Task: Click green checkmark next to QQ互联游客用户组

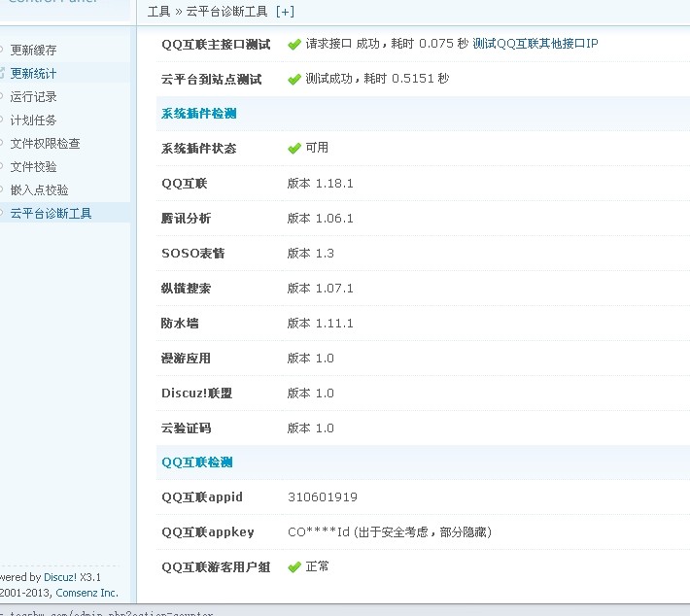Action: (294, 566)
